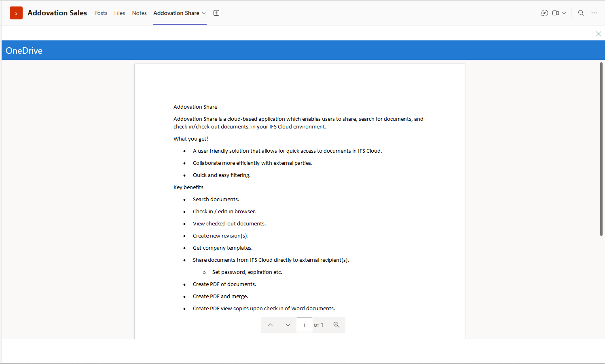Click the vertical scrollbar of the document
Screen dimensions: 605x364
pyautogui.click(x=601, y=149)
